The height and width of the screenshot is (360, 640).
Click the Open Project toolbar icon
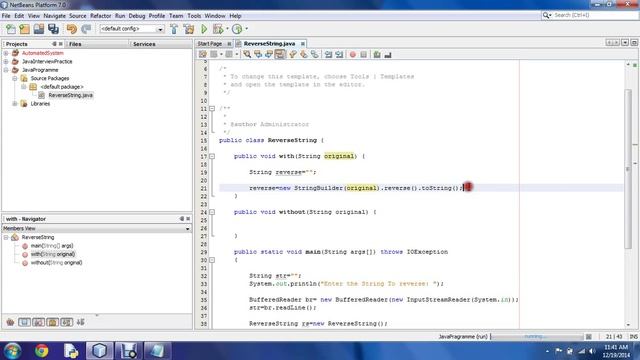click(39, 29)
